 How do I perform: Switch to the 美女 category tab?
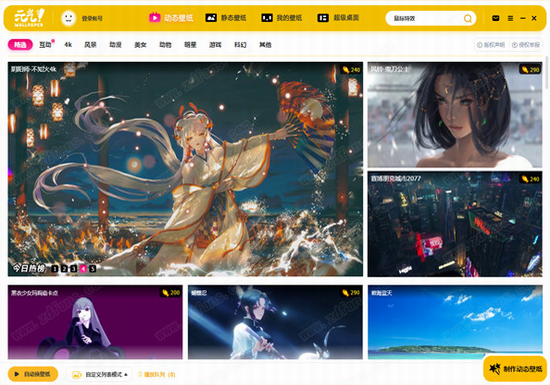coord(140,45)
